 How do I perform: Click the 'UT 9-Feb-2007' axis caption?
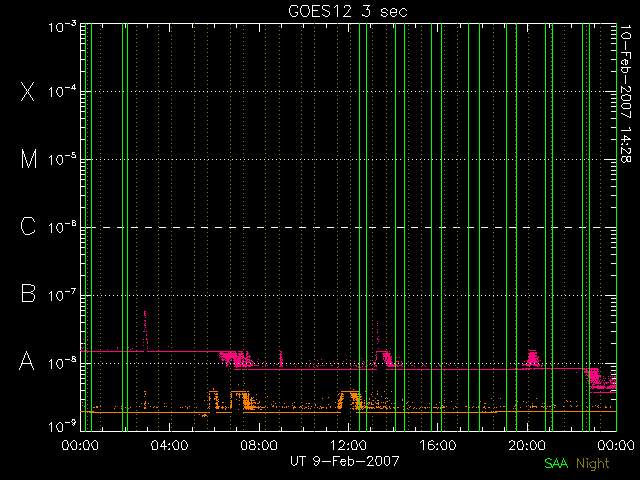click(x=344, y=461)
